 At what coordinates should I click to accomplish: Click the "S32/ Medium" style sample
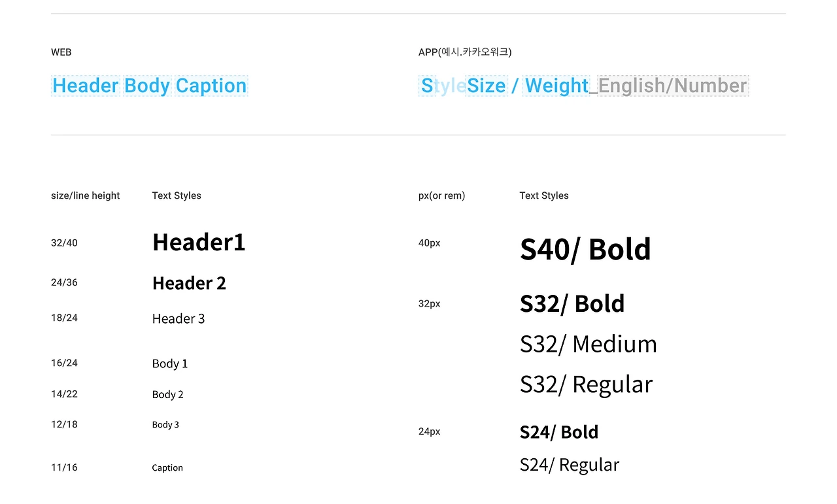(589, 344)
